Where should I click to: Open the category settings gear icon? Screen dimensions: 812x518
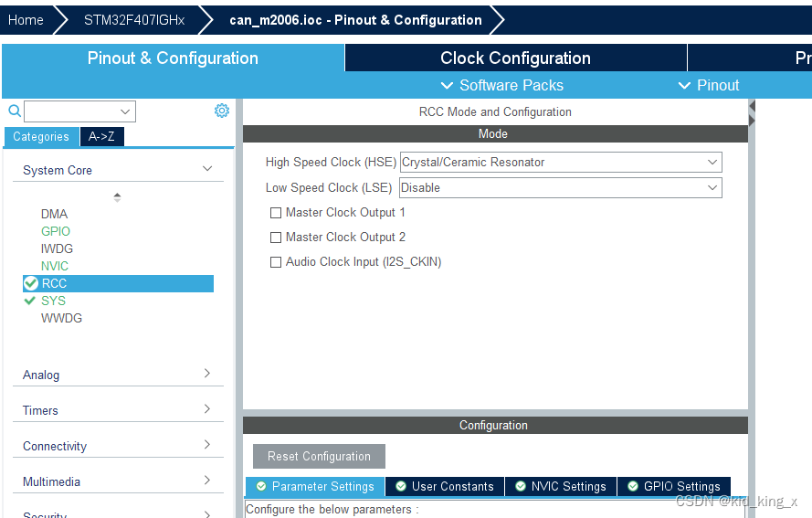222,111
